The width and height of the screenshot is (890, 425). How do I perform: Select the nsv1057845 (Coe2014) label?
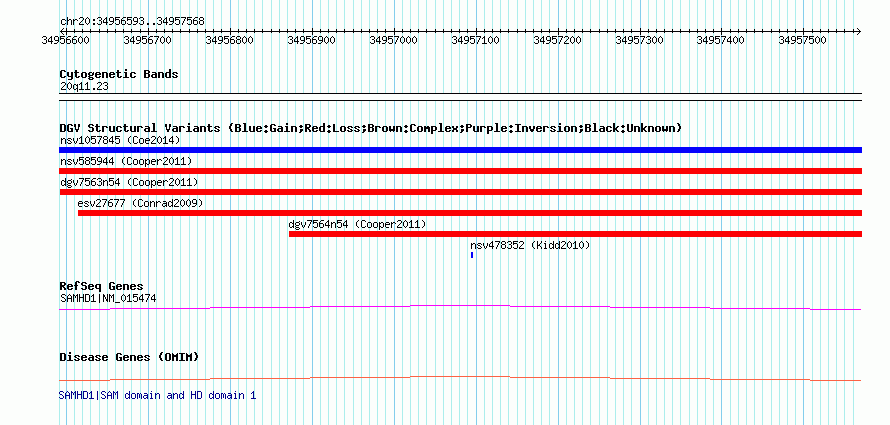(120, 140)
